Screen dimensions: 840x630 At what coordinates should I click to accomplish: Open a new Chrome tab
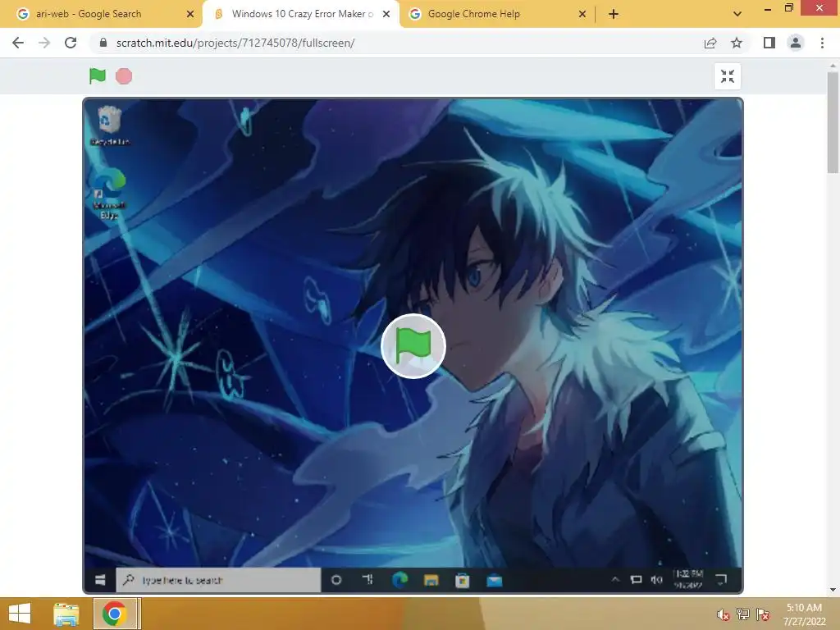(614, 14)
